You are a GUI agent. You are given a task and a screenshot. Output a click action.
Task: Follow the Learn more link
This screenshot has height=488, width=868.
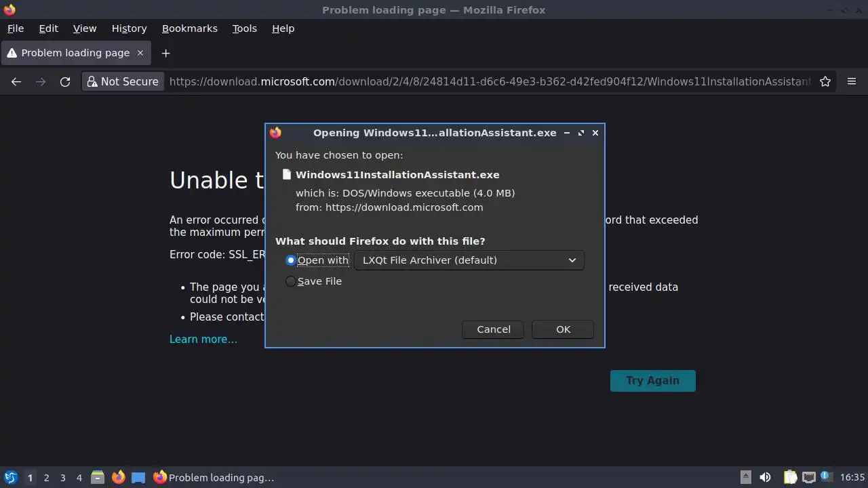[x=203, y=339]
